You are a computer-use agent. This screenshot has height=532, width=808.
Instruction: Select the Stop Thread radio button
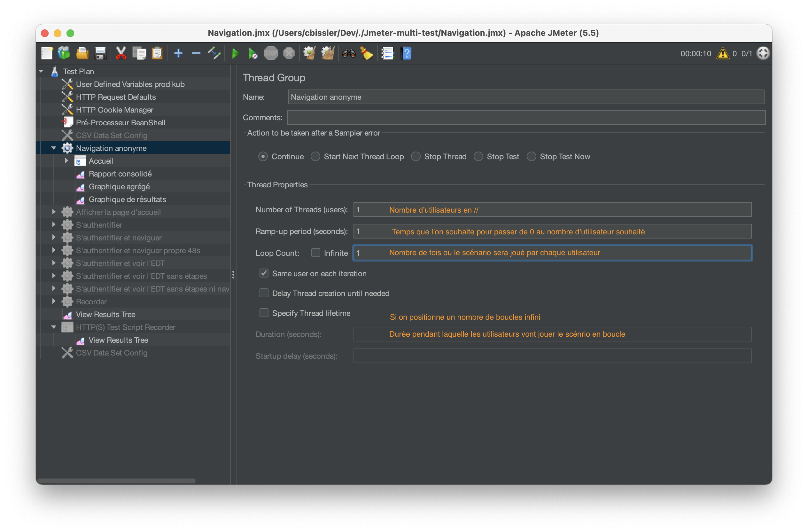[416, 157]
